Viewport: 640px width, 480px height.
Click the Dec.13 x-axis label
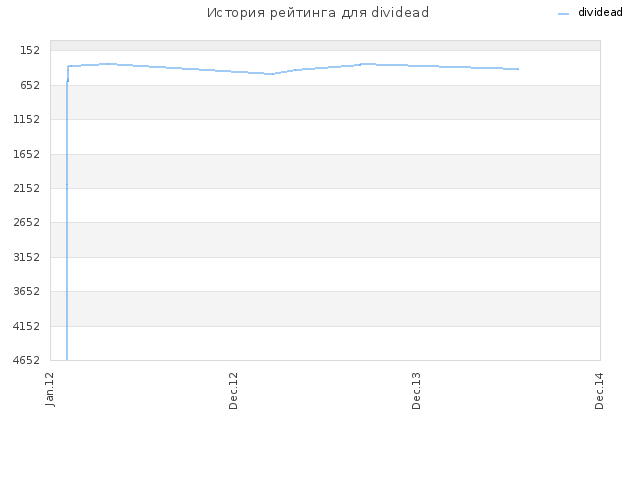pos(416,391)
